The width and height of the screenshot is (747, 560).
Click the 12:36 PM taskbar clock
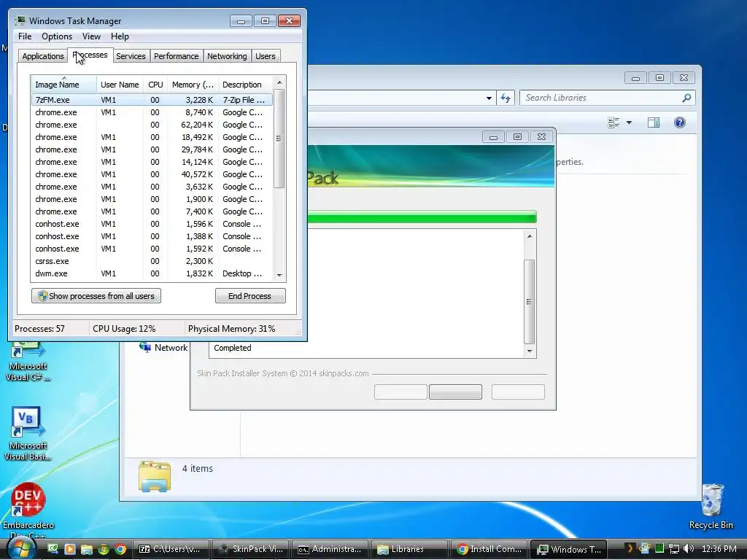719,548
